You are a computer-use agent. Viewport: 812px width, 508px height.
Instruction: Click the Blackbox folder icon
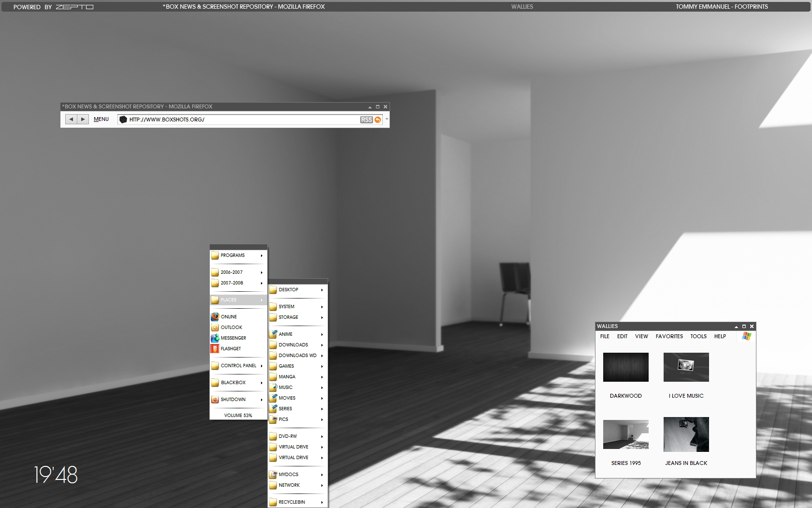coord(215,382)
